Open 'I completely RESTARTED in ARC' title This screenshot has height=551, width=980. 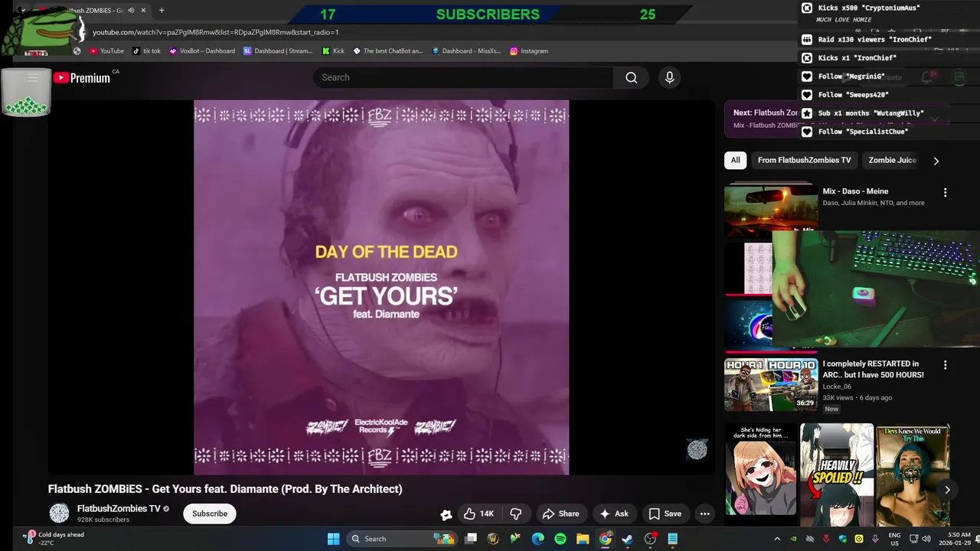(874, 370)
